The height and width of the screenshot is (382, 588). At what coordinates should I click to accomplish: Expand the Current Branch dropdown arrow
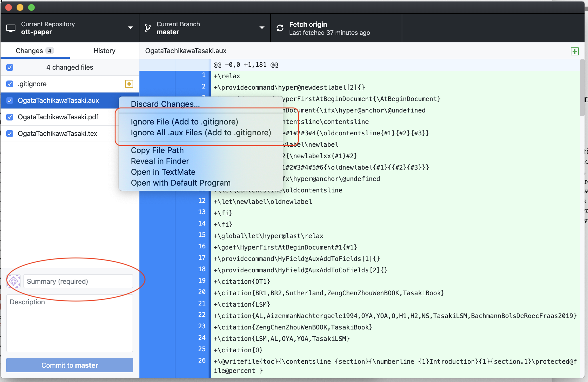click(262, 28)
